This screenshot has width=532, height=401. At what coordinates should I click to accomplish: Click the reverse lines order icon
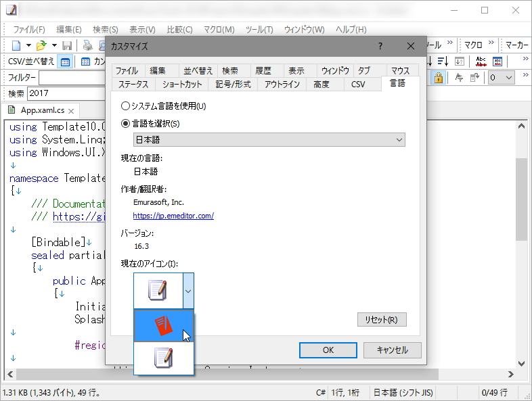point(460,62)
